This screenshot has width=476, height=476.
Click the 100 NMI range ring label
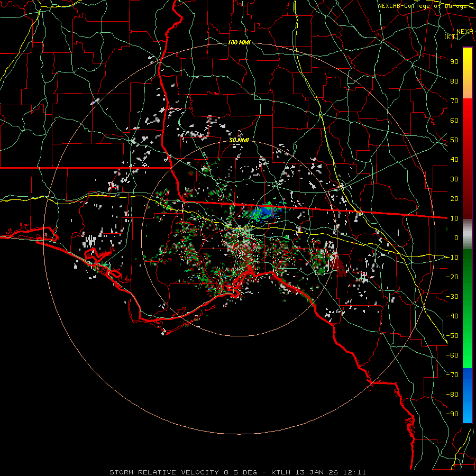tap(239, 42)
